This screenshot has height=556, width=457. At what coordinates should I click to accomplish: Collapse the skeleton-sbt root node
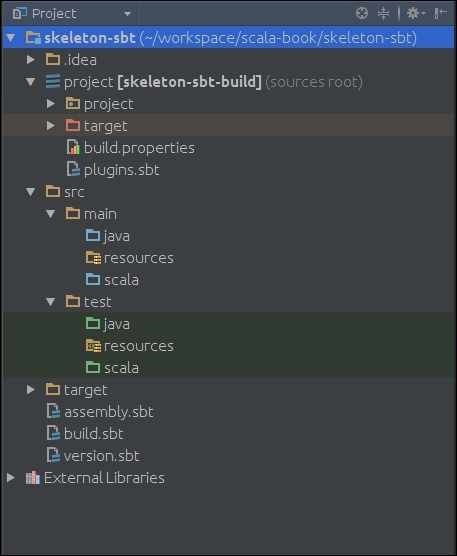[x=11, y=37]
